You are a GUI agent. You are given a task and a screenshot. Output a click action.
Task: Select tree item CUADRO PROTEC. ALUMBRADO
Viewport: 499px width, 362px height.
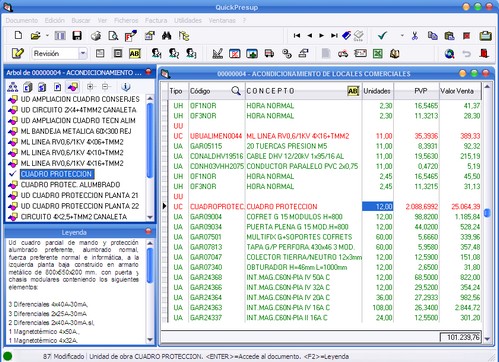[x=70, y=185]
